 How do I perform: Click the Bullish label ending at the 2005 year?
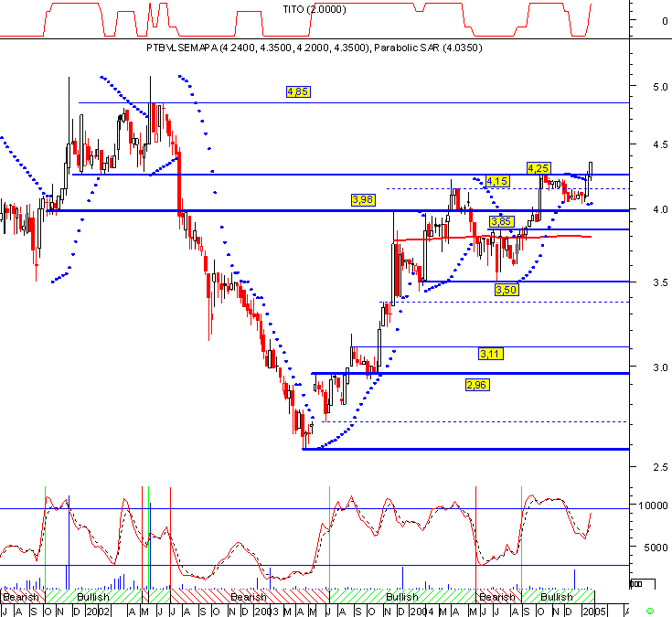tap(556, 597)
